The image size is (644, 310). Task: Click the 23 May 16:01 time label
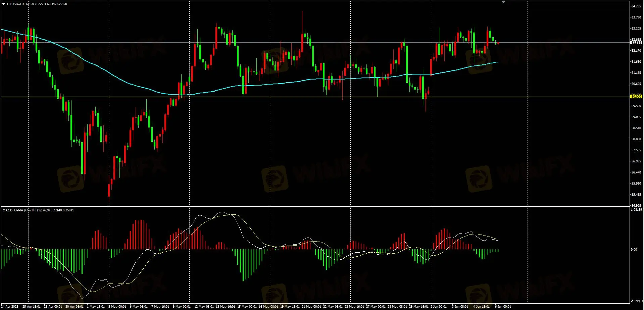tap(354, 307)
